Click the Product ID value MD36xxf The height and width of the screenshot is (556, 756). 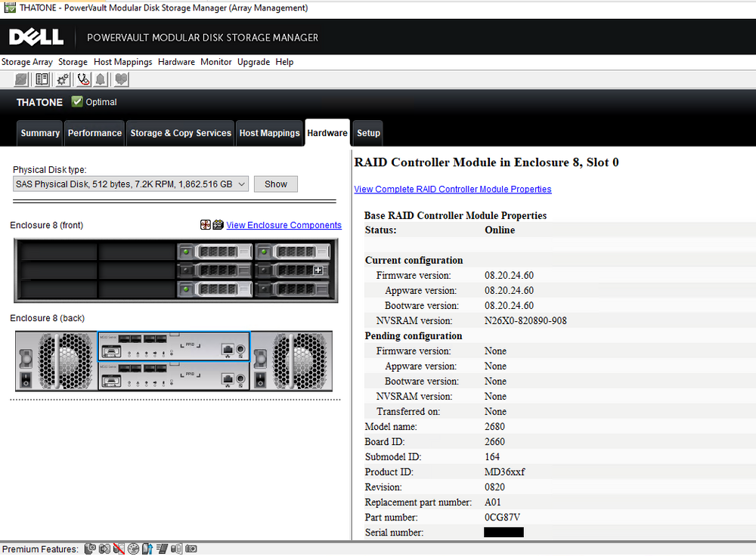pyautogui.click(x=505, y=472)
